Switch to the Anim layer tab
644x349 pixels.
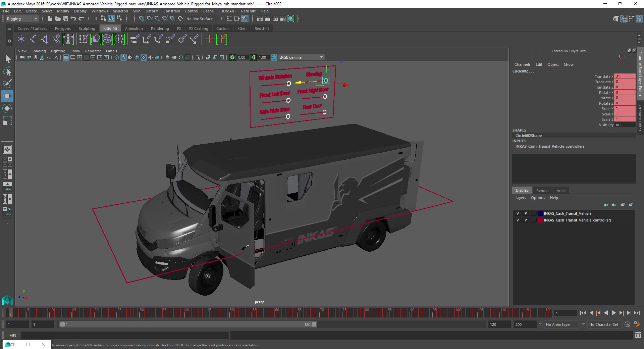pos(561,190)
